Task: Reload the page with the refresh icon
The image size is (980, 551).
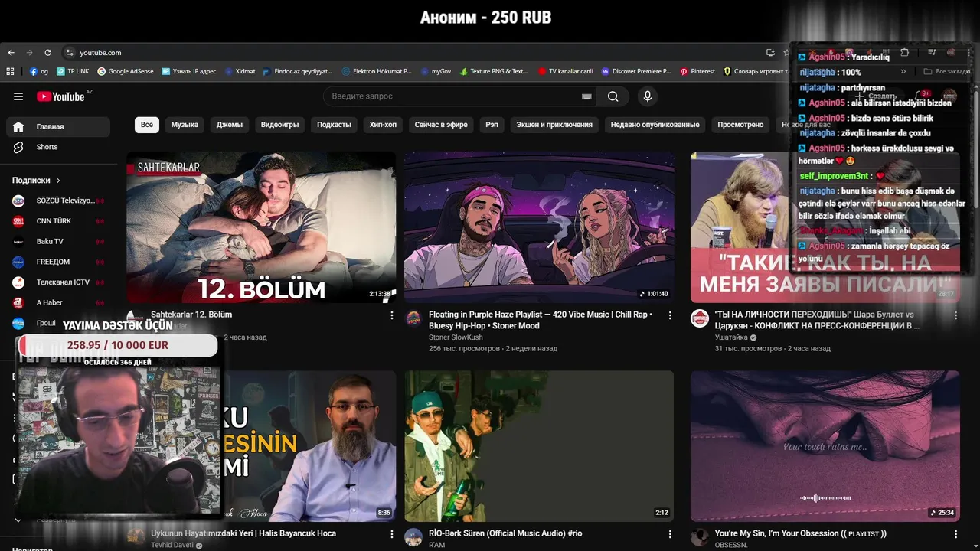Action: click(47, 53)
